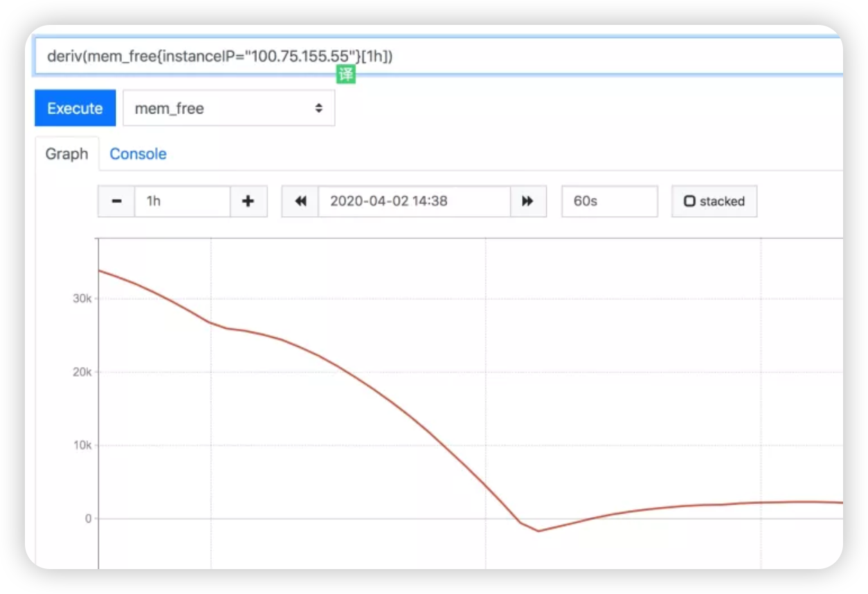Click the 30k y-axis label
The height and width of the screenshot is (594, 868).
pos(83,298)
